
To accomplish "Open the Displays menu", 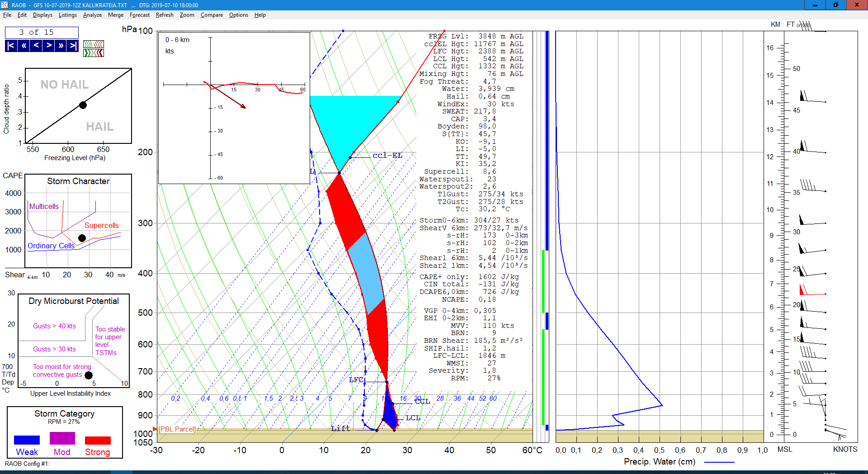I will click(42, 15).
